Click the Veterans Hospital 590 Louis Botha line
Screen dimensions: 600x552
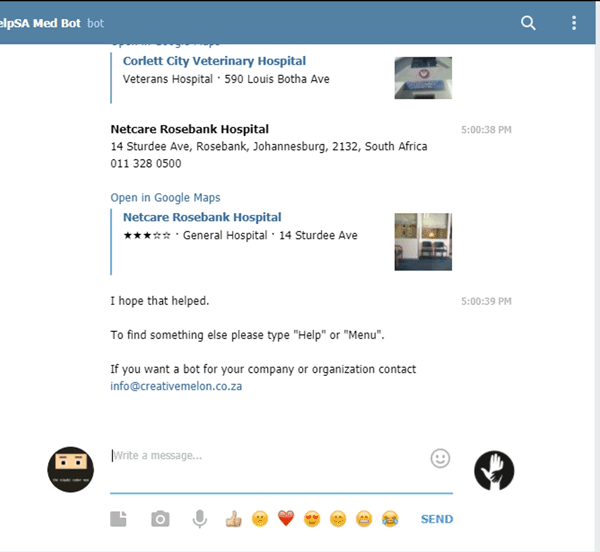point(226,79)
